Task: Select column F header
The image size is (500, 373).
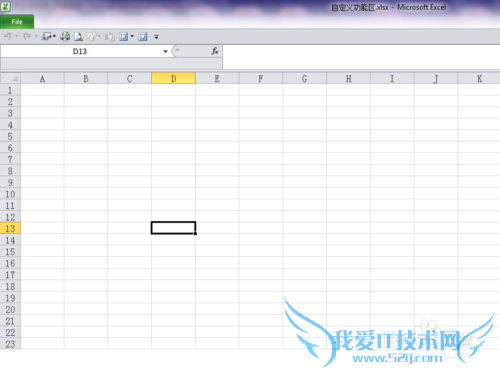Action: (x=261, y=79)
